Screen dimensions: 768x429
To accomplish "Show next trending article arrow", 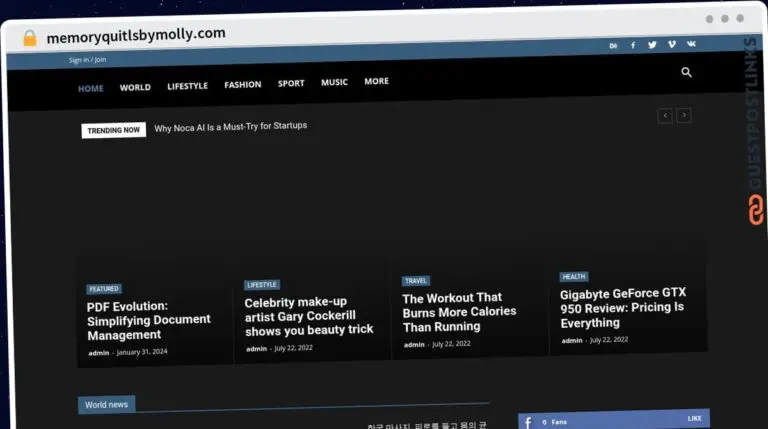I will coord(684,116).
